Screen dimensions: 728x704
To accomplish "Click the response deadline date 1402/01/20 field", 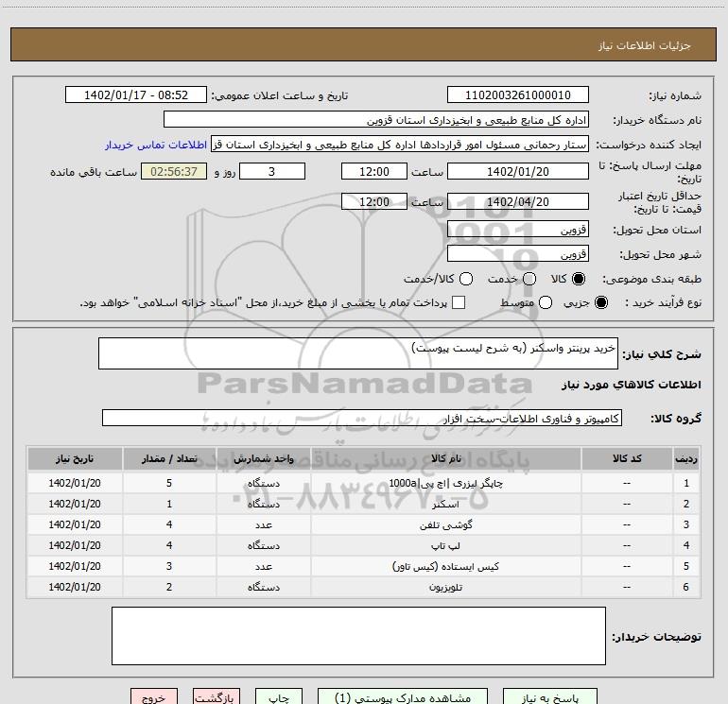I will pyautogui.click(x=518, y=171).
